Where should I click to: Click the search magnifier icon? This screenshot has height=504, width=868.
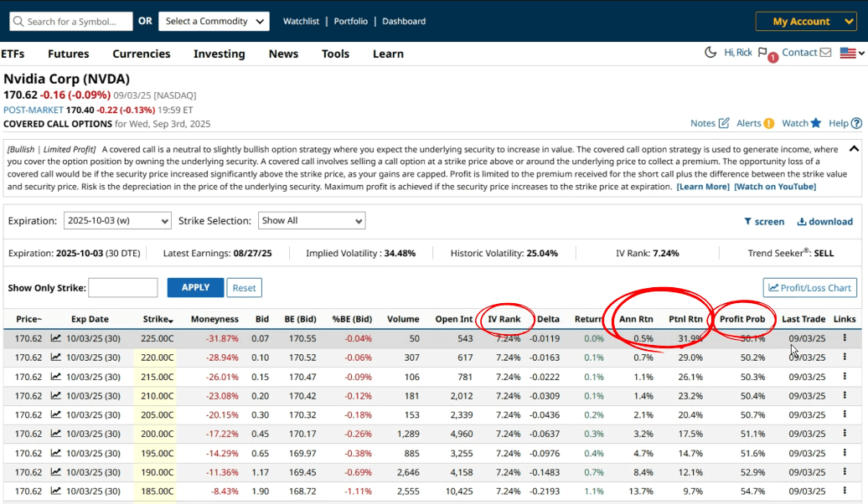click(18, 21)
